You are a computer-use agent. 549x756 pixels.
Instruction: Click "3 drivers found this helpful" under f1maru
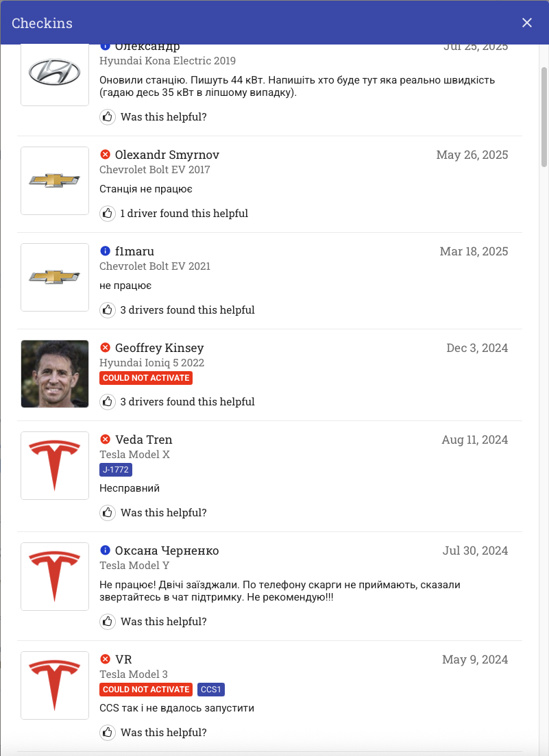187,310
